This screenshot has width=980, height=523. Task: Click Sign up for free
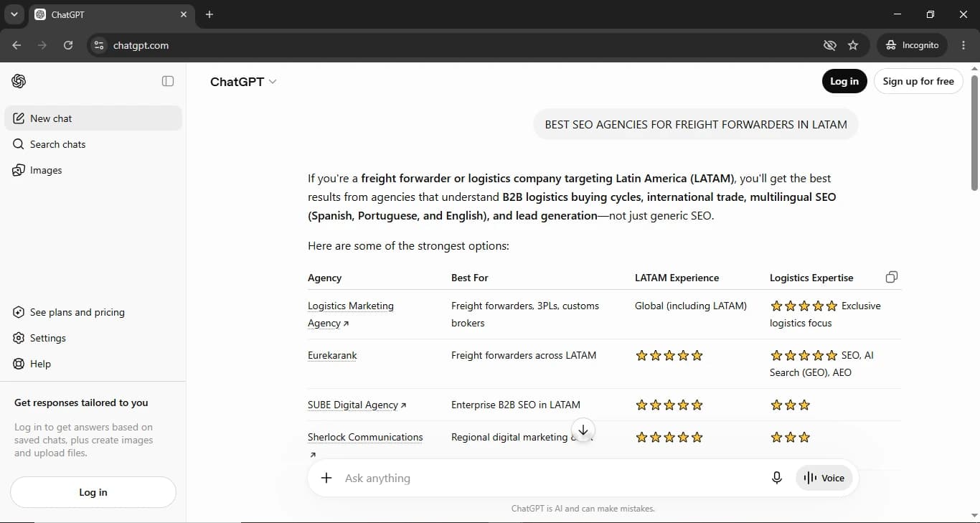tap(918, 81)
